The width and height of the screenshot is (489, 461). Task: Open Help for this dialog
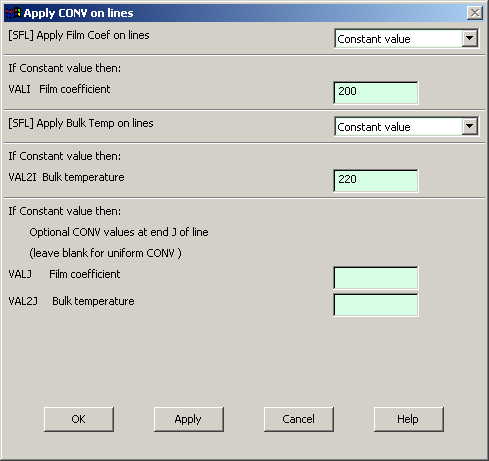pyautogui.click(x=409, y=419)
